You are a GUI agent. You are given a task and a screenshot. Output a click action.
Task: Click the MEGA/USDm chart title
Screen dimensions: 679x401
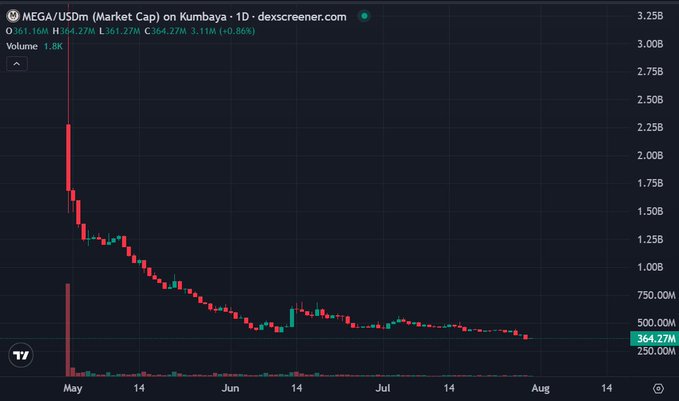184,16
